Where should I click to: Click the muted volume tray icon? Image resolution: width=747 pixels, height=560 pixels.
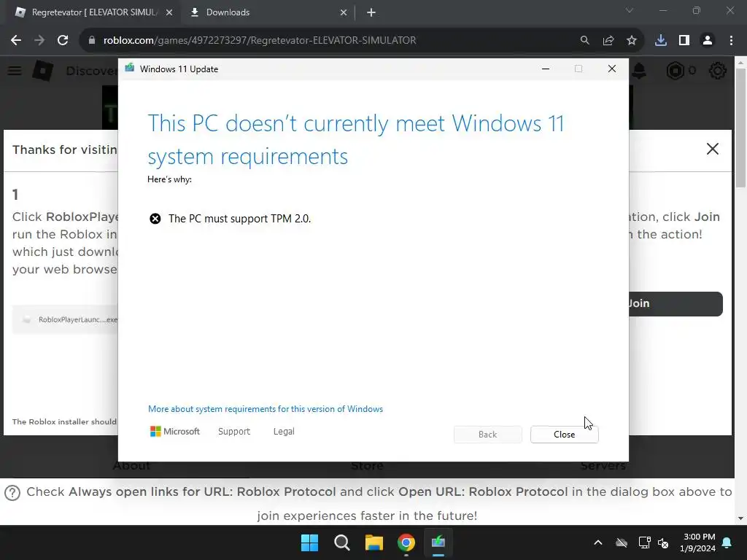pos(663,542)
